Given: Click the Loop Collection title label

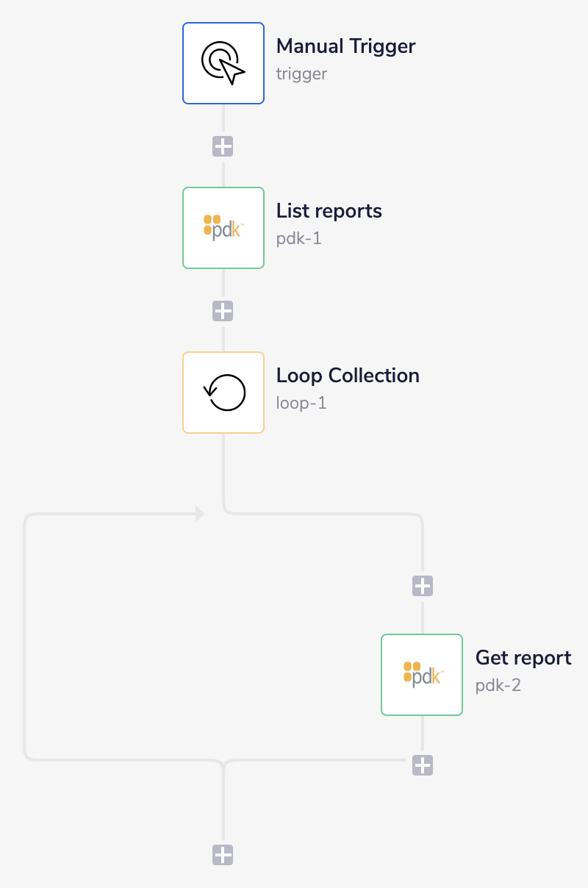Looking at the screenshot, I should [348, 376].
